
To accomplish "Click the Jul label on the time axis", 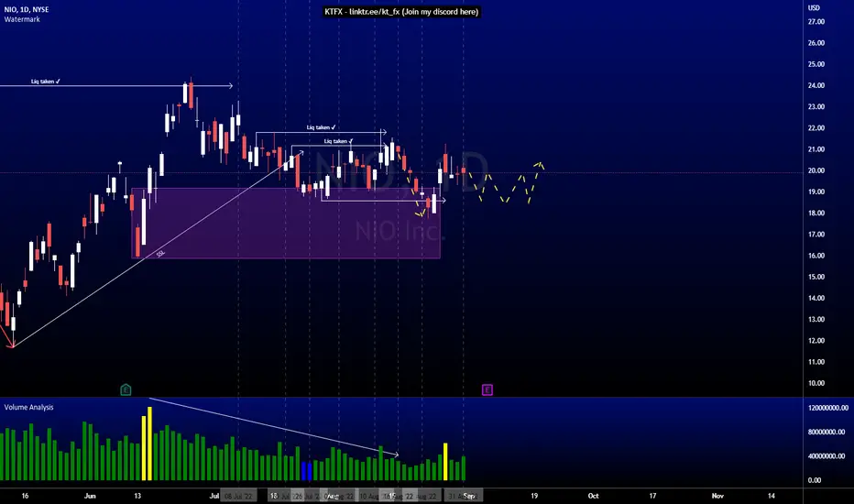I will pos(214,496).
